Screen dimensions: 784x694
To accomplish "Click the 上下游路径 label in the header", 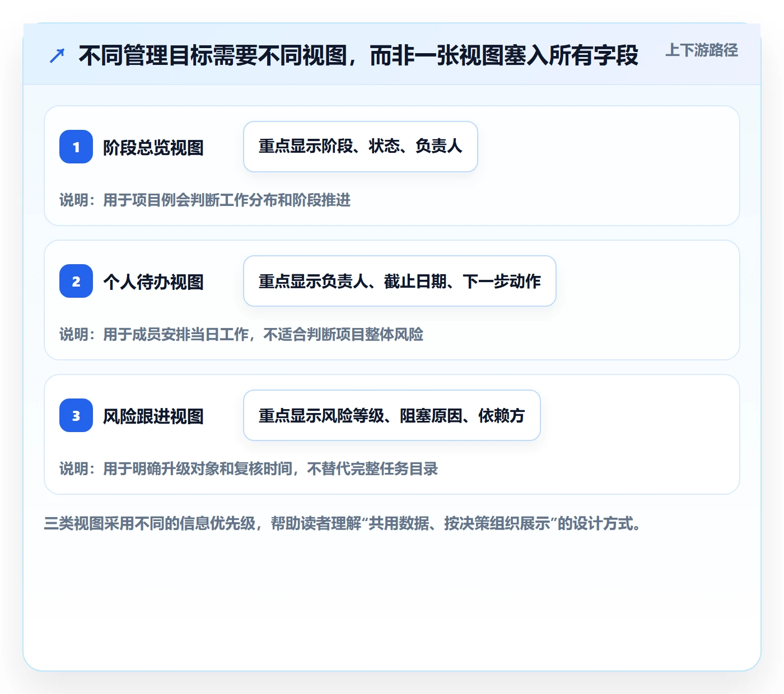I will click(x=702, y=50).
